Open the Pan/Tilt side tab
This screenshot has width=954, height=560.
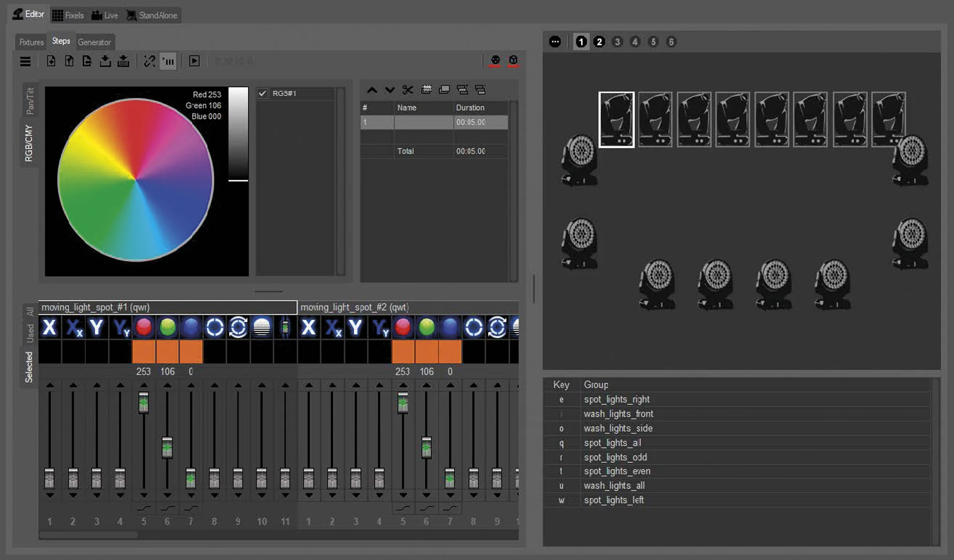pos(30,101)
